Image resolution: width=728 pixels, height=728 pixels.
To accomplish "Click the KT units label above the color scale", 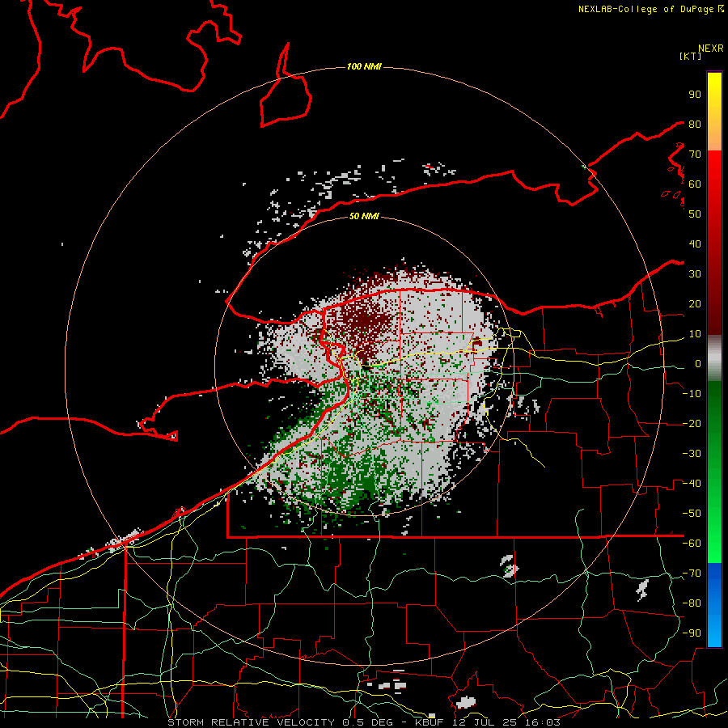I will click(691, 56).
